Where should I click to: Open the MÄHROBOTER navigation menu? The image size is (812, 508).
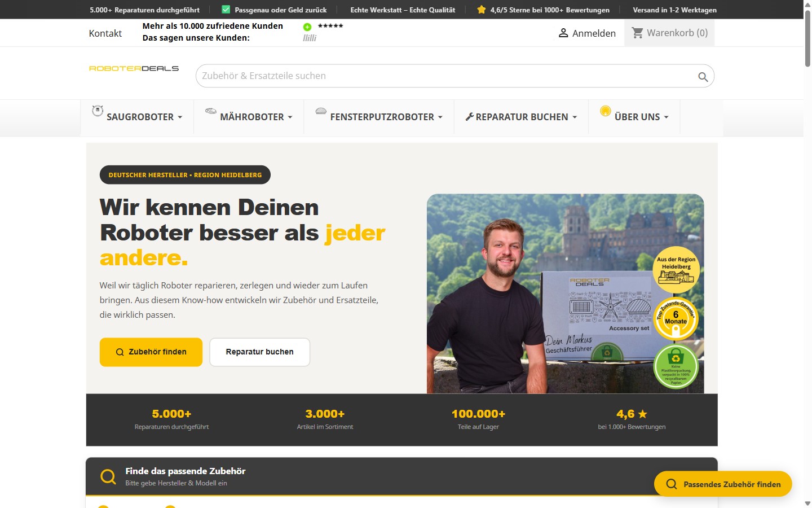[x=253, y=117]
